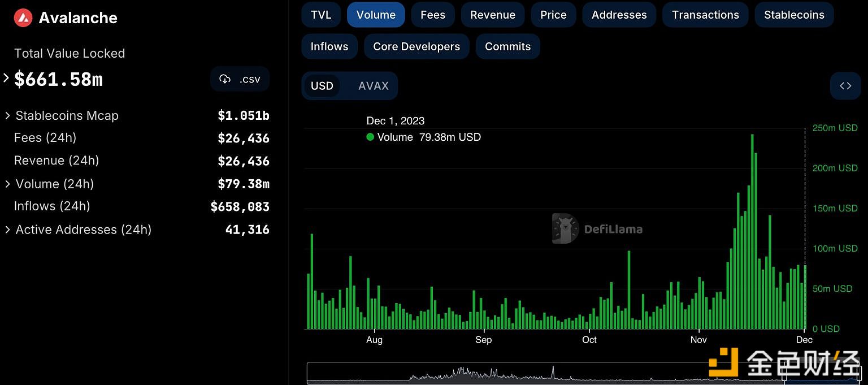Toggle the Volume chart metric

[x=376, y=15]
